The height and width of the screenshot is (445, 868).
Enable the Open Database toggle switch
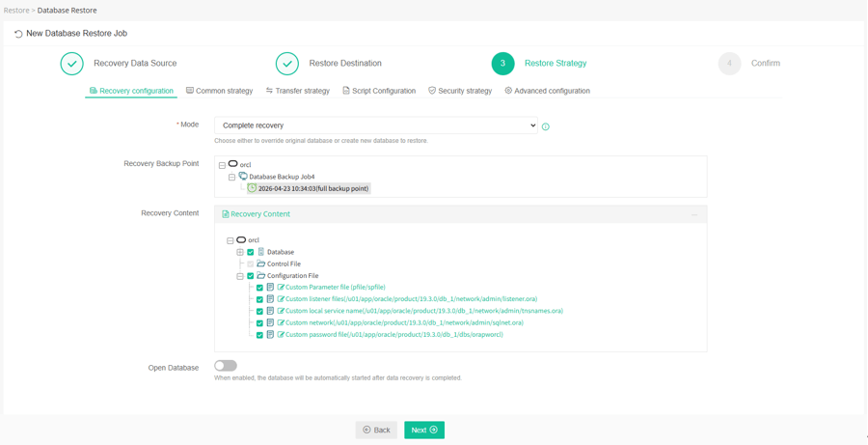point(226,366)
